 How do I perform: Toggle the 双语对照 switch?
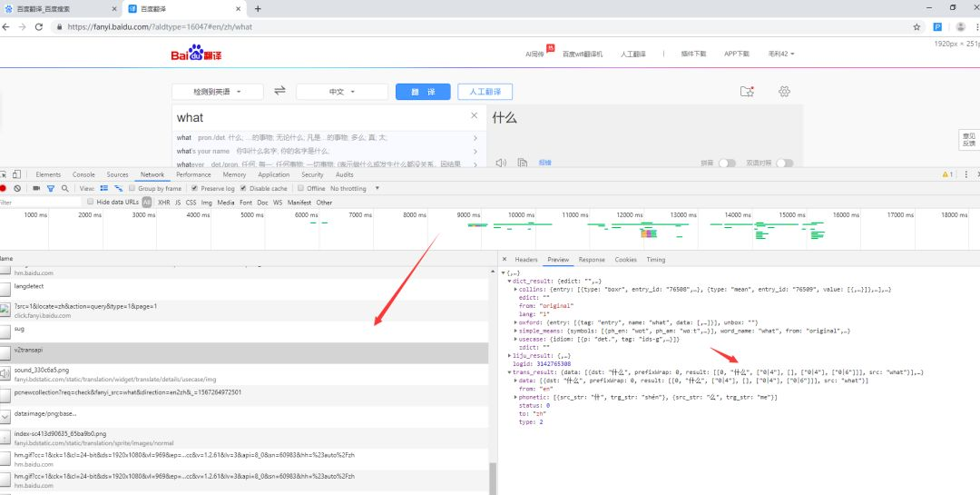tap(784, 163)
